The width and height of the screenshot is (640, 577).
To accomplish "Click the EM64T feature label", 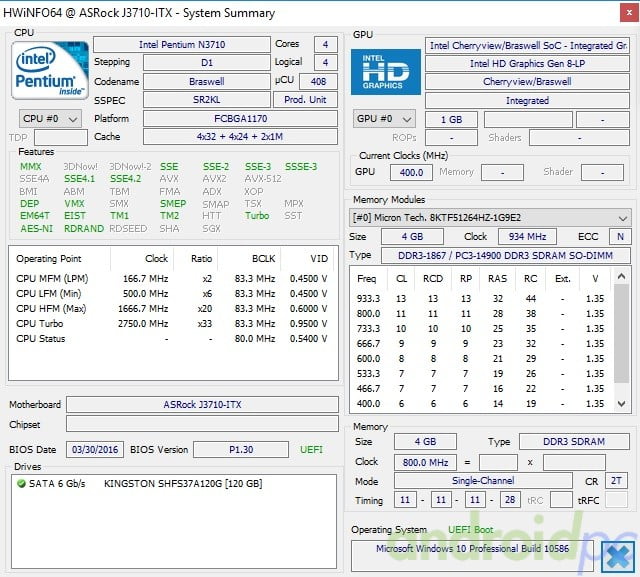I will point(35,216).
